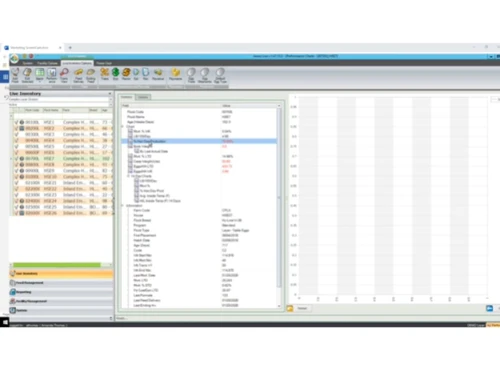
Task: Select the Details tab
Action: pyautogui.click(x=143, y=97)
